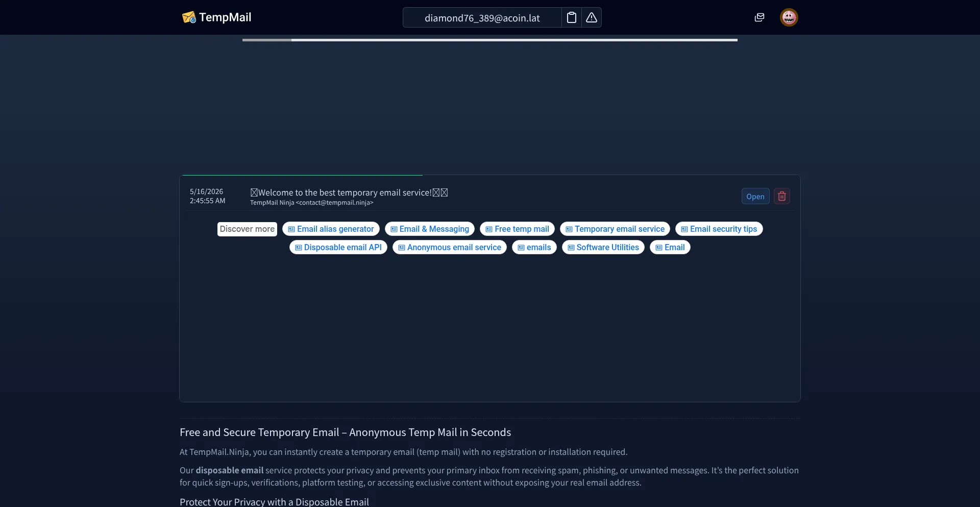980x507 pixels.
Task: Open the user avatar profile menu
Action: (x=789, y=17)
